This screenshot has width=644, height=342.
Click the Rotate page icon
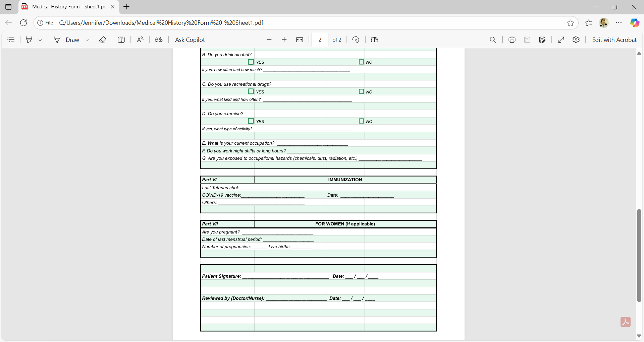(356, 40)
